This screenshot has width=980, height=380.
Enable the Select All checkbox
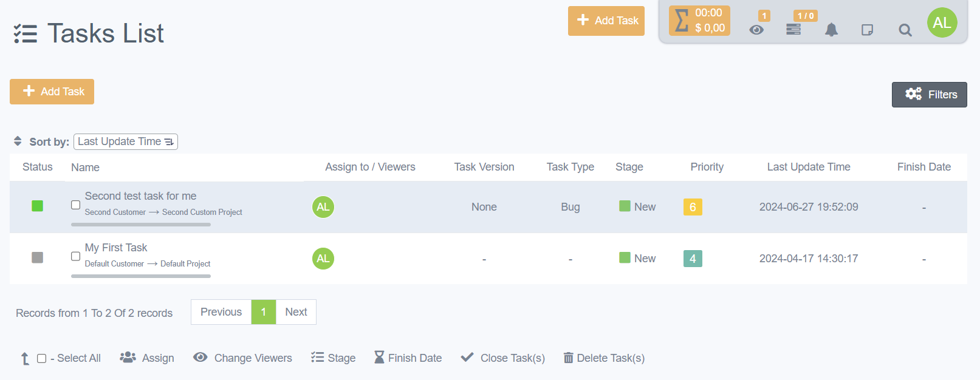42,359
